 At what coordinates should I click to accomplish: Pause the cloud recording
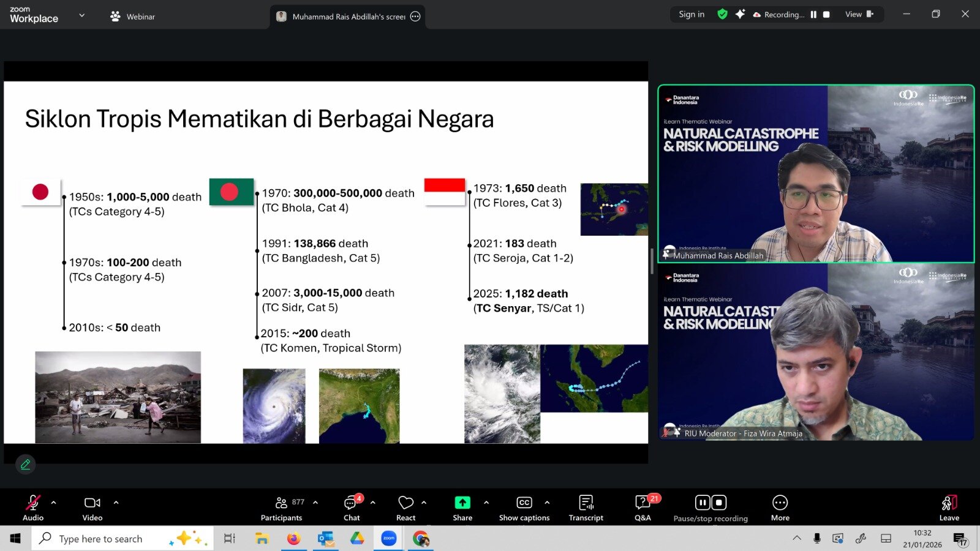coord(702,502)
